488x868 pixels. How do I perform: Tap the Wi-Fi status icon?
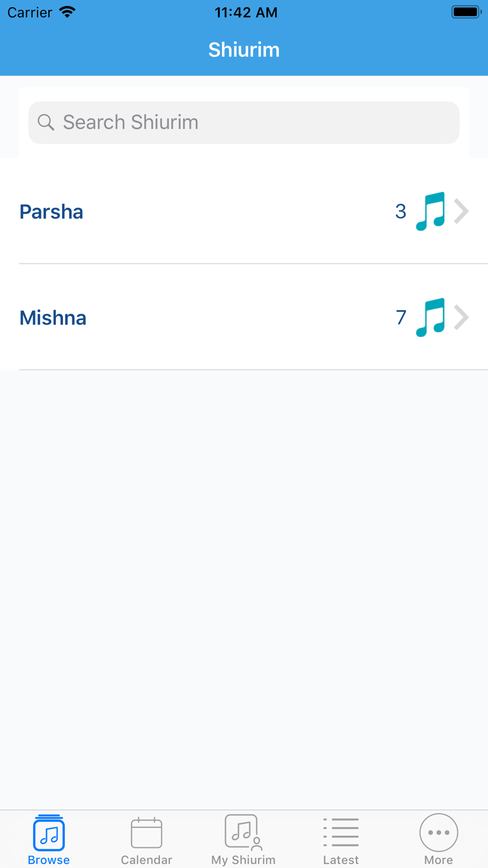67,12
